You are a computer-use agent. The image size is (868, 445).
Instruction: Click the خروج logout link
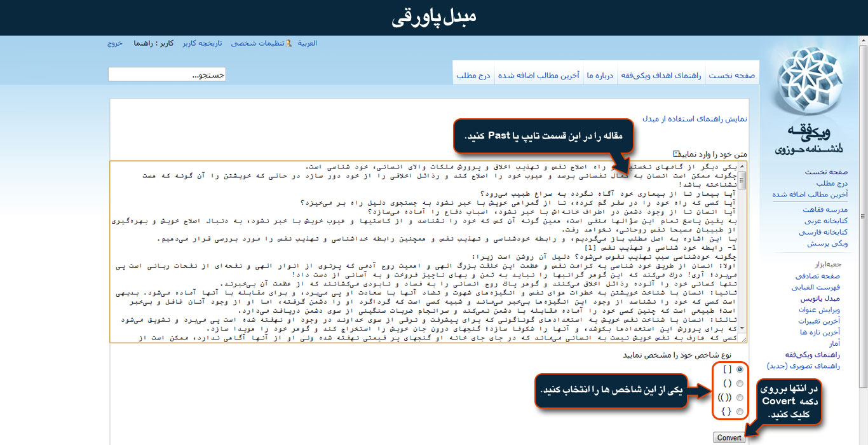114,43
